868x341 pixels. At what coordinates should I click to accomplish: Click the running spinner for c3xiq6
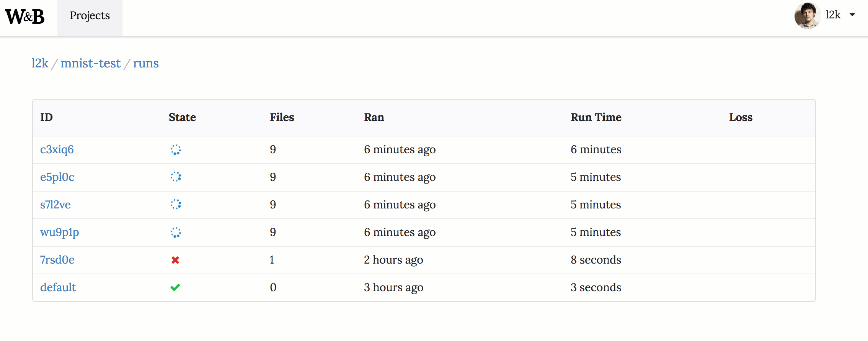[x=176, y=150]
